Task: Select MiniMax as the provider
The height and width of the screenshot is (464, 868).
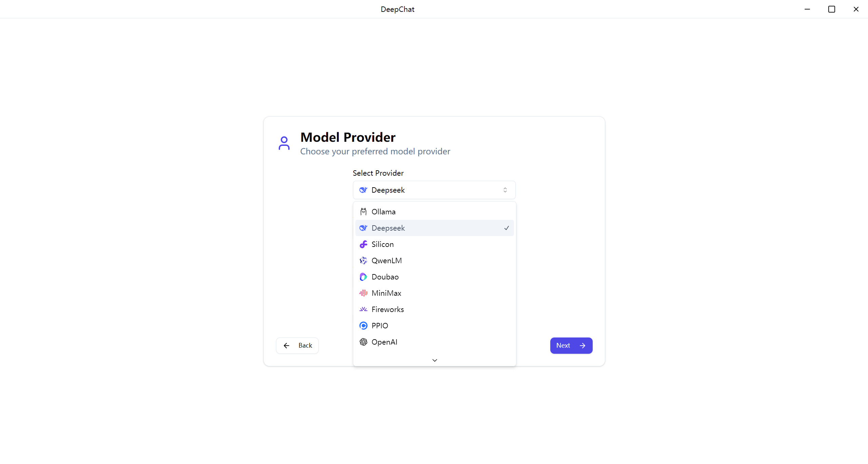Action: 386,293
